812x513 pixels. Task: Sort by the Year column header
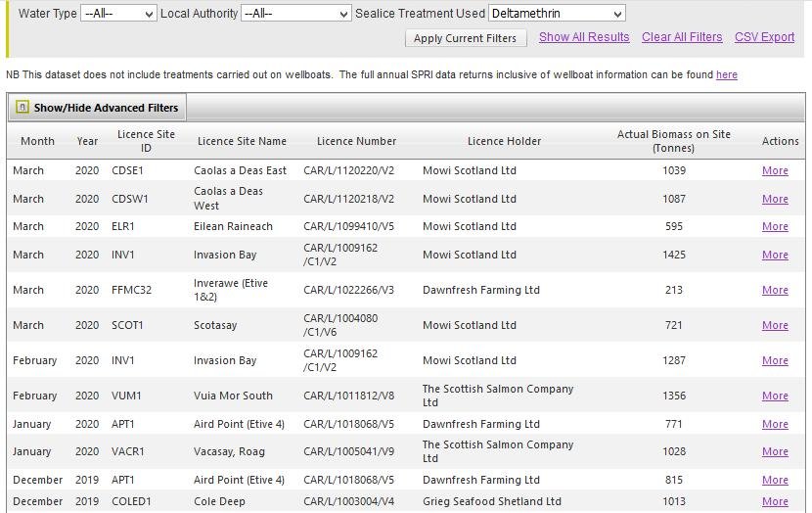[87, 141]
